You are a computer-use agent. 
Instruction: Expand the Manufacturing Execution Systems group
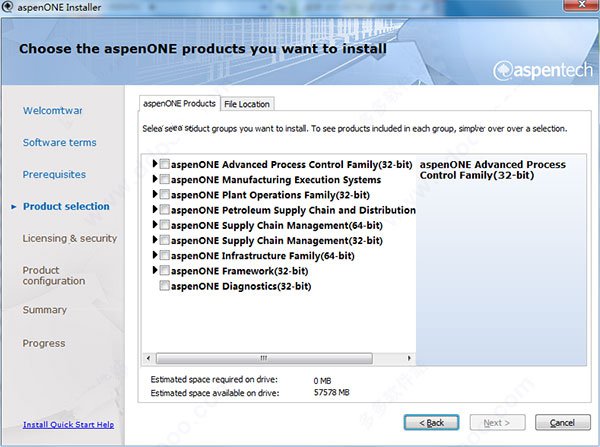[155, 179]
